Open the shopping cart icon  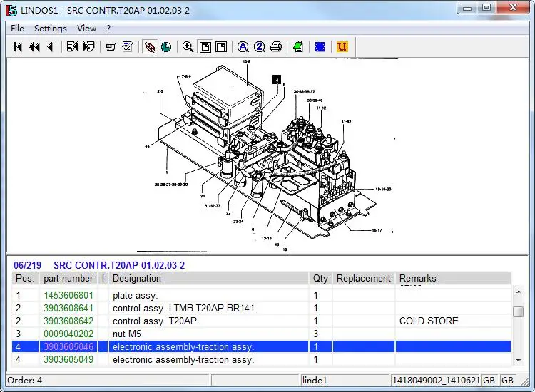pos(111,47)
